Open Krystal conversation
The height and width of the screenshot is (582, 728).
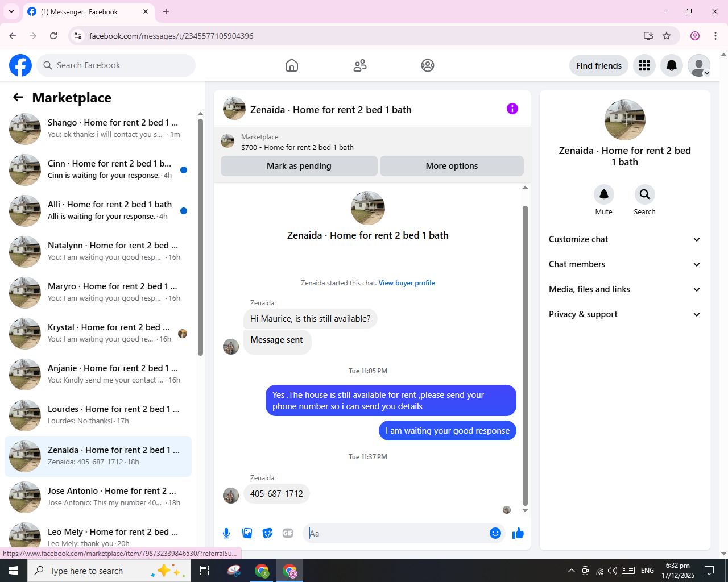tap(98, 334)
